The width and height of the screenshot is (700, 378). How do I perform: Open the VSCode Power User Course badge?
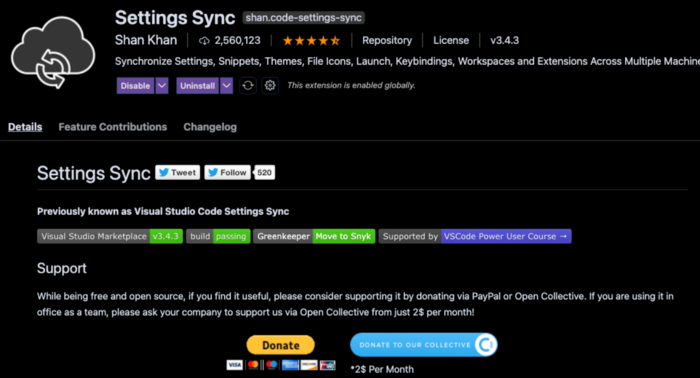click(475, 236)
